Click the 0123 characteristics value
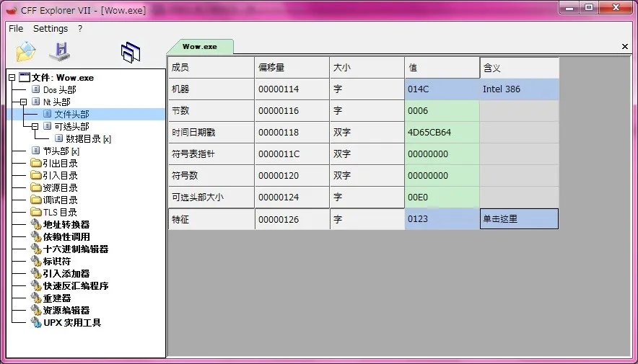This screenshot has height=364, width=638. pos(442,218)
